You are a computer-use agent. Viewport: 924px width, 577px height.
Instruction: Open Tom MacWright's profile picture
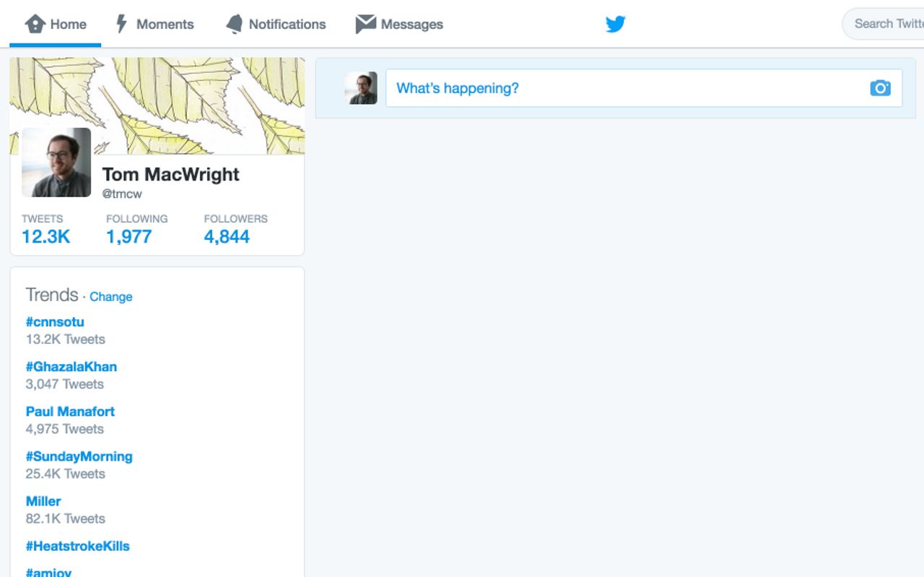(x=56, y=162)
